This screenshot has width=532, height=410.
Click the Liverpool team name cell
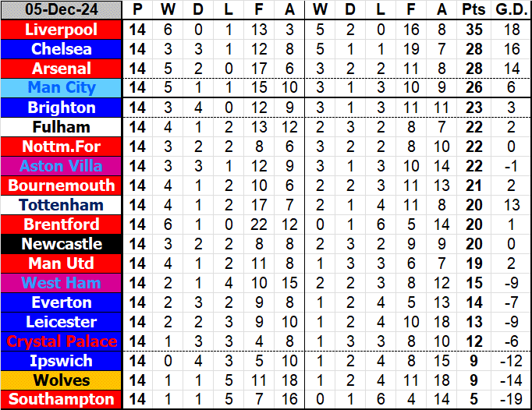coord(62,30)
